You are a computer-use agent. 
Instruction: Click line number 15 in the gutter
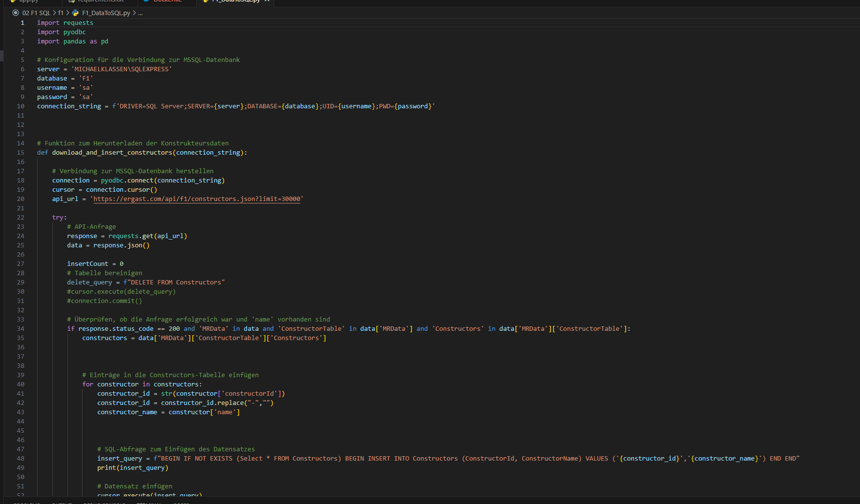[x=20, y=153]
